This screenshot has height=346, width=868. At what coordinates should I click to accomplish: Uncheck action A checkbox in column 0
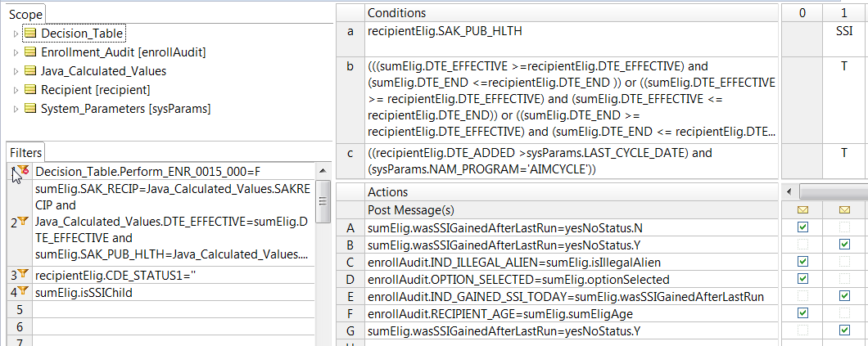click(802, 227)
